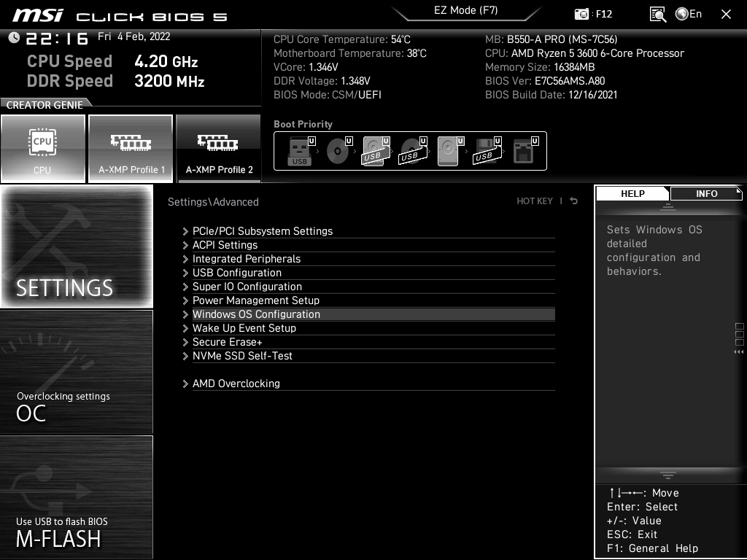The width and height of the screenshot is (747, 560).
Task: Enable A-XMP Profile 2
Action: coord(219,149)
